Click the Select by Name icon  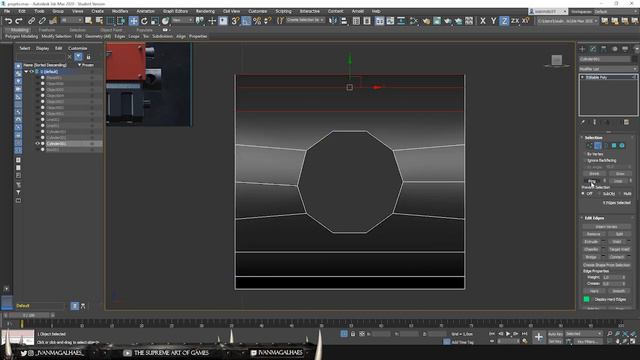pyautogui.click(x=99, y=20)
